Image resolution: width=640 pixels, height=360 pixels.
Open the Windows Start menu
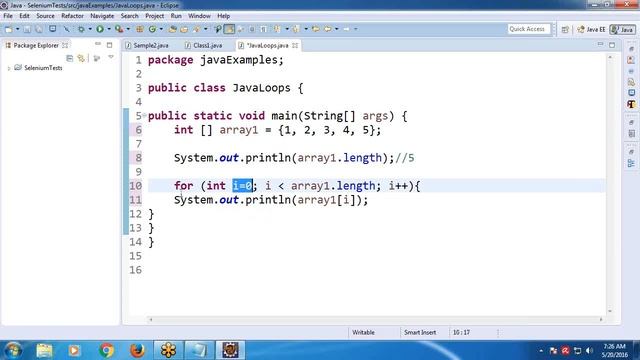pyautogui.click(x=13, y=350)
